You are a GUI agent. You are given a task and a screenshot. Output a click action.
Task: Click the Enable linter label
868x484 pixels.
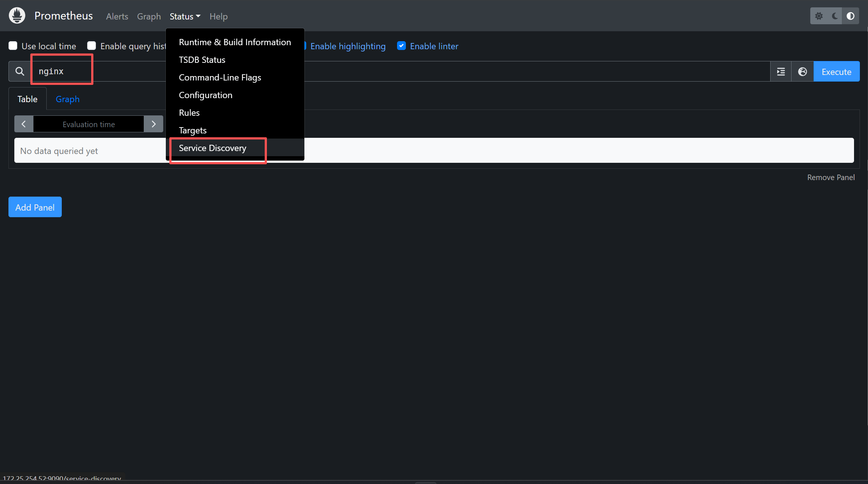(434, 46)
